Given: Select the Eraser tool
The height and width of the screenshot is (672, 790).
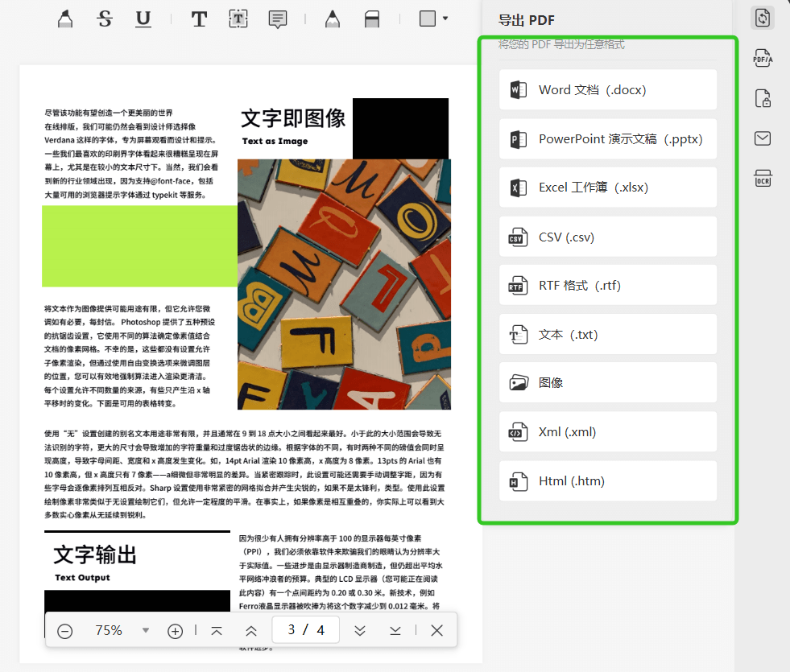Looking at the screenshot, I should tap(371, 18).
